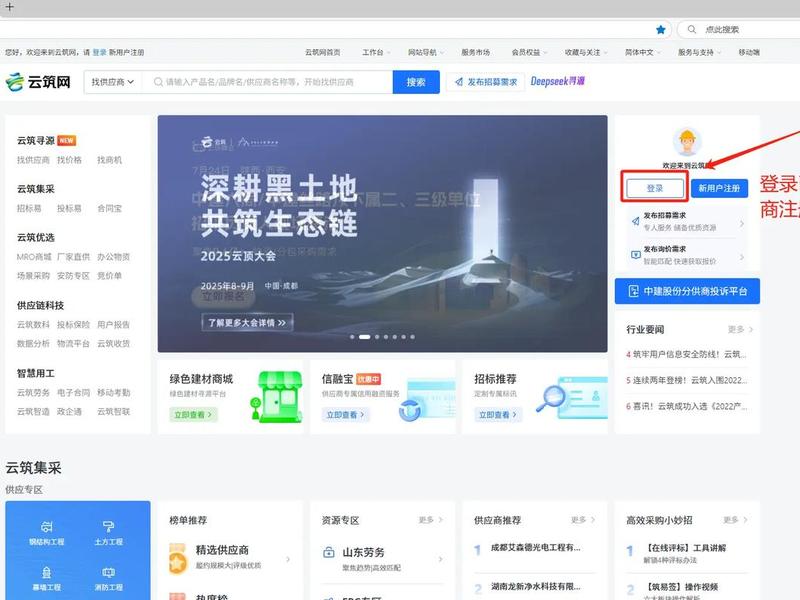Select the 幕墙工程 category icon
The width and height of the screenshot is (800, 600).
46,573
